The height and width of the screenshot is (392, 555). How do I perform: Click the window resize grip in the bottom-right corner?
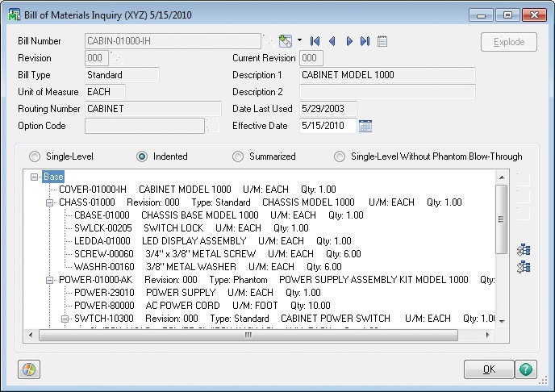(543, 381)
